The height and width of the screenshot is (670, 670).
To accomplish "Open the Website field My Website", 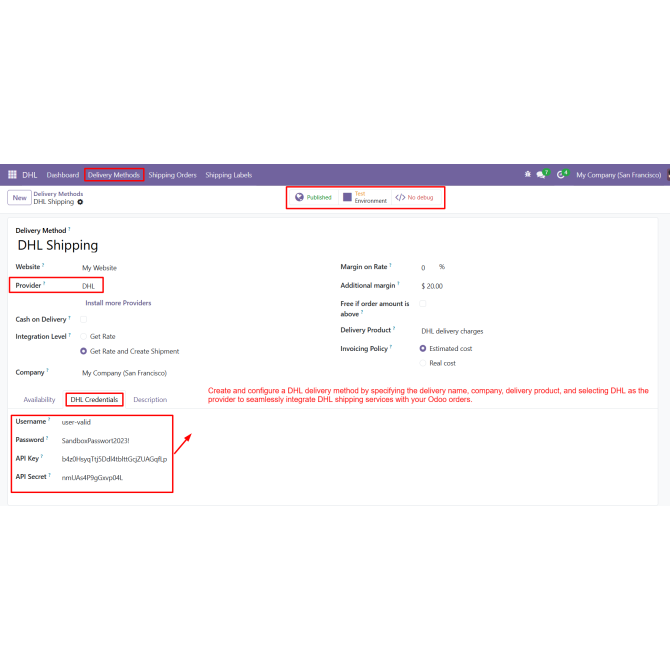I will point(99,268).
